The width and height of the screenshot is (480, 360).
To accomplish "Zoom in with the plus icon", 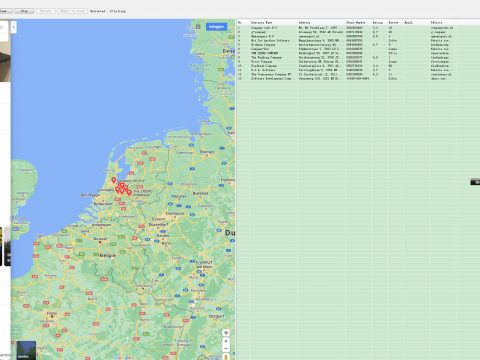I will pyautogui.click(x=226, y=341).
